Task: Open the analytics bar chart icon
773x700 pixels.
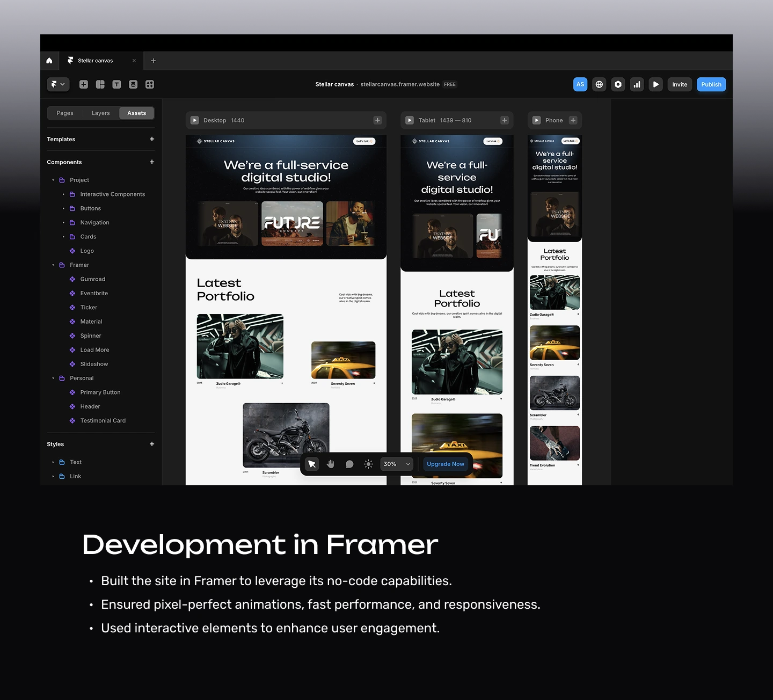Action: pyautogui.click(x=637, y=84)
